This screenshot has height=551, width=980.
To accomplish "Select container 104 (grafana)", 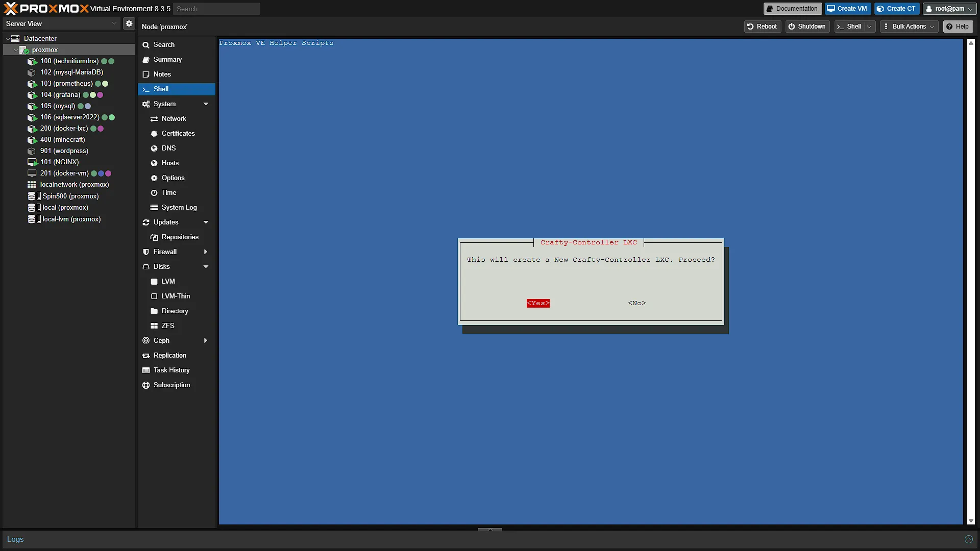I will pos(60,95).
